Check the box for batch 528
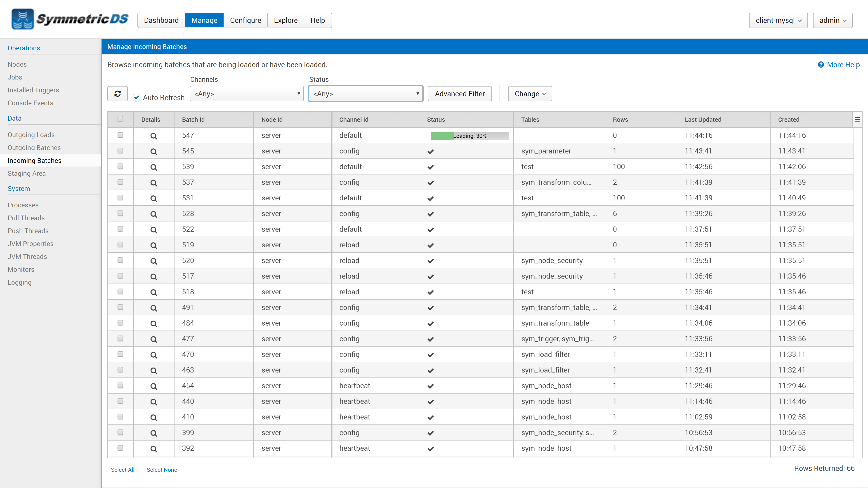Viewport: 868px width, 488px height. pos(120,213)
